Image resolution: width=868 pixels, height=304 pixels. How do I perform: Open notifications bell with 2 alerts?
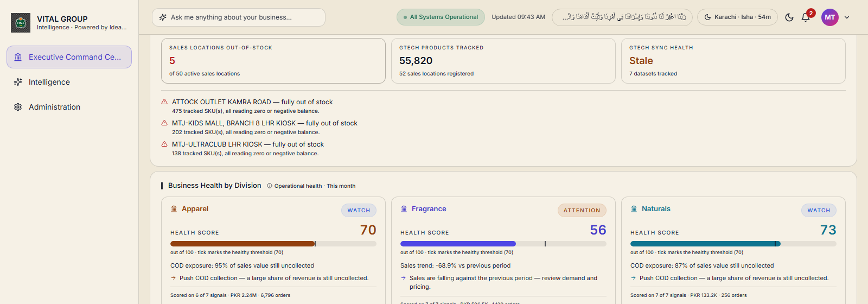pos(806,17)
